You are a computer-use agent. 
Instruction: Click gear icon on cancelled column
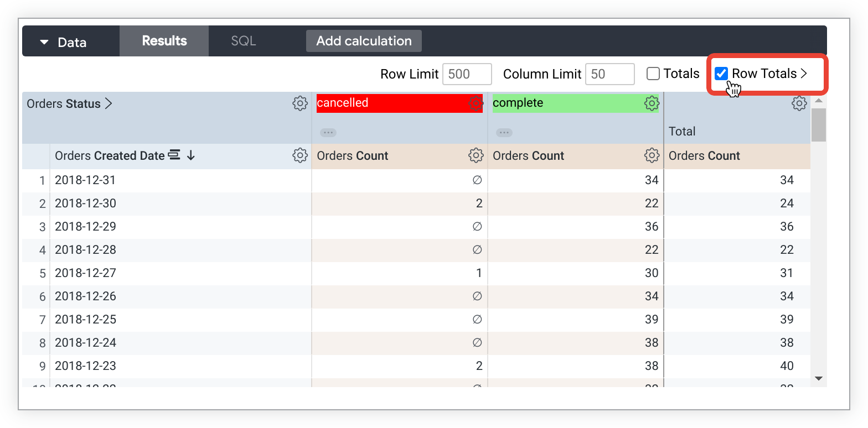[476, 103]
